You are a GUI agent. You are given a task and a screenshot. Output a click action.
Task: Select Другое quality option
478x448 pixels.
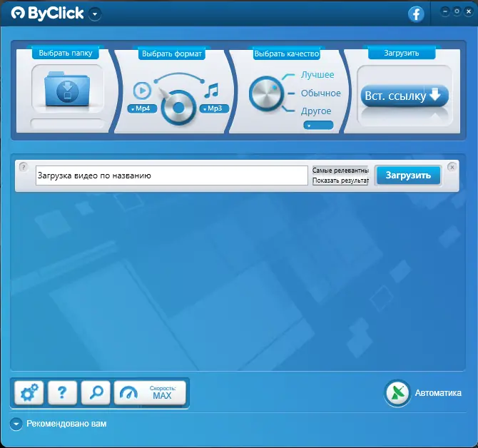coord(316,111)
